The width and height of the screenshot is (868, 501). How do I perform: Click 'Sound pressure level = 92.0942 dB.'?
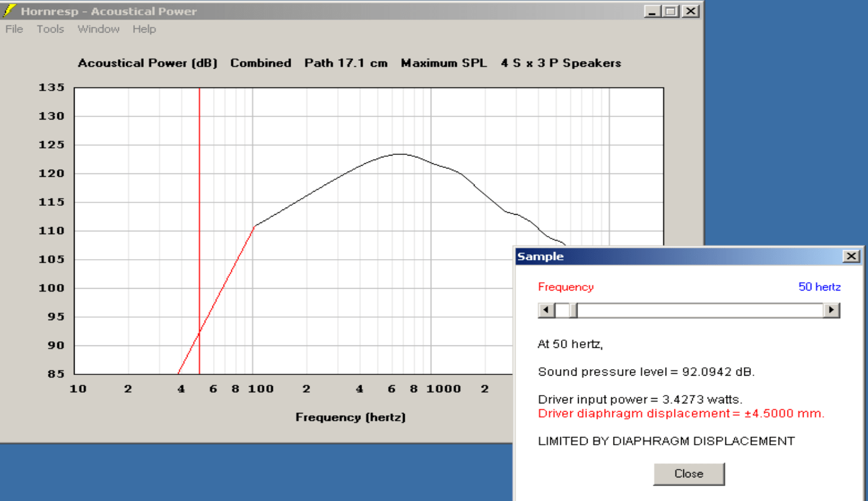(x=646, y=372)
